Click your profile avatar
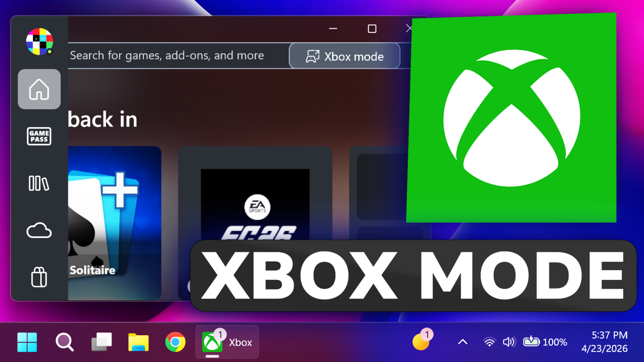This screenshot has width=644, height=362. 39,42
